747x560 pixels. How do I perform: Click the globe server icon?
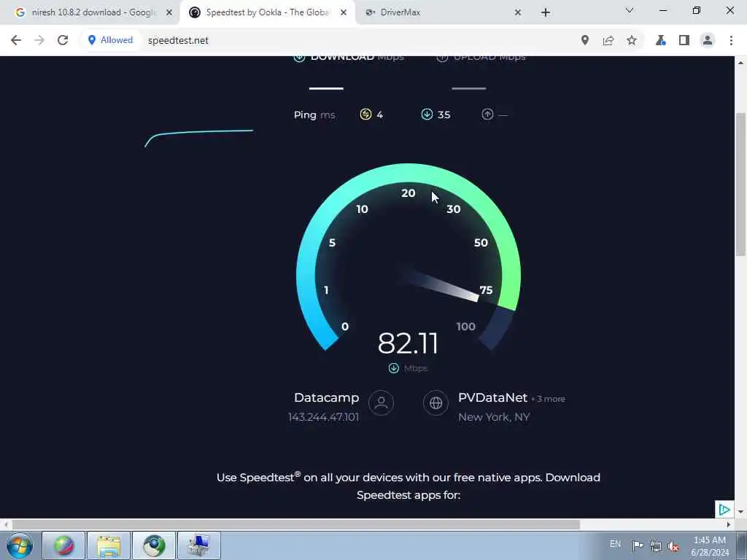coord(436,402)
